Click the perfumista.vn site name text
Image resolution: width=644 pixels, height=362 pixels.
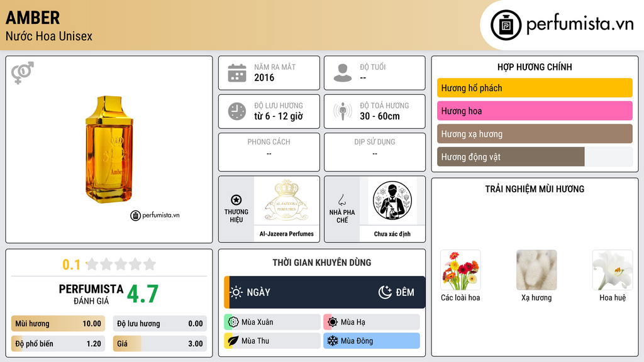580,25
